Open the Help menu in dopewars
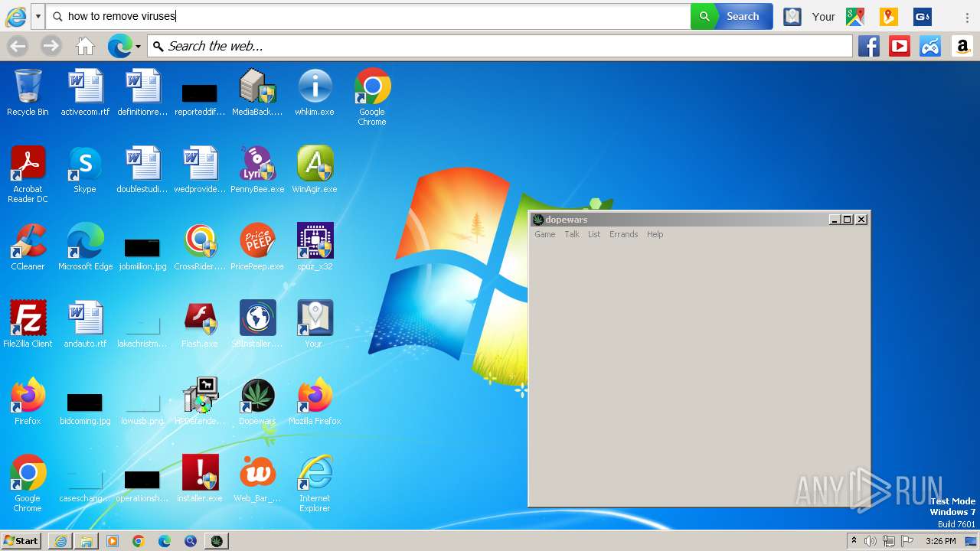The image size is (980, 551). (x=655, y=234)
